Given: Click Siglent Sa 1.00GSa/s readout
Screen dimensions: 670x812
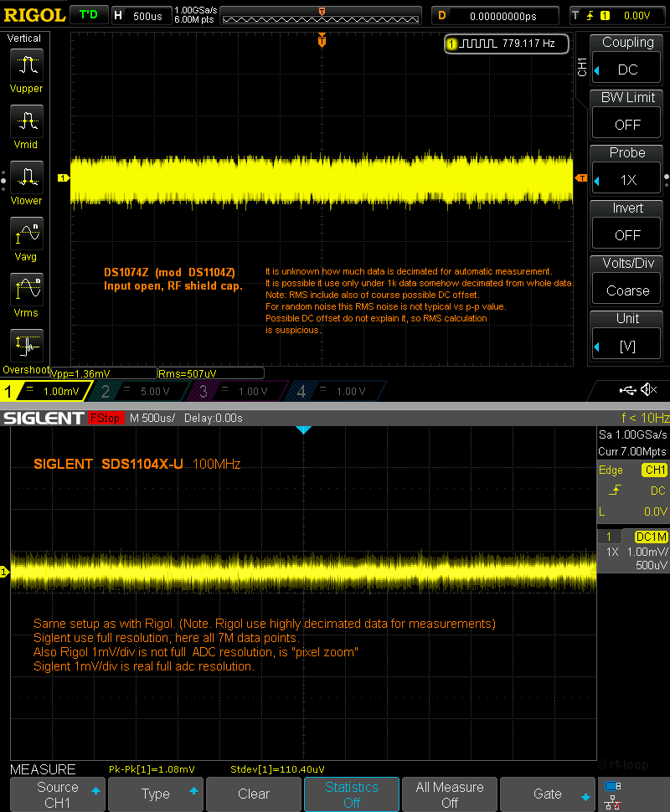Looking at the screenshot, I should tap(632, 434).
